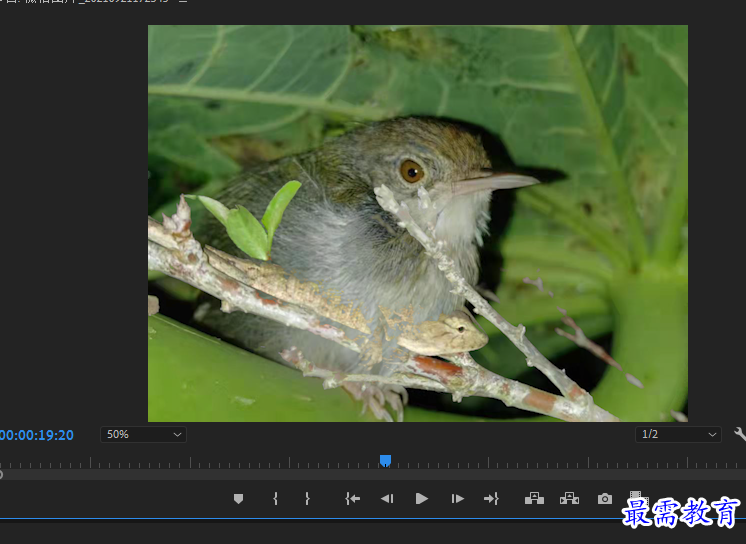This screenshot has width=746, height=544.
Task: Go to In point
Action: point(353,498)
